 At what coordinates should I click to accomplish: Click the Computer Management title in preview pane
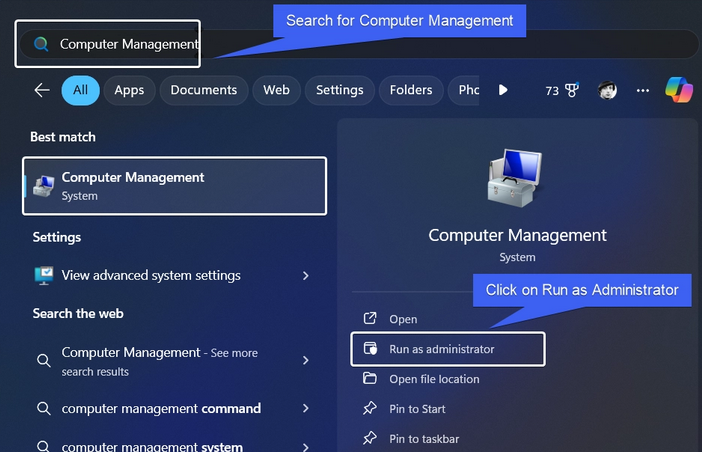[518, 235]
